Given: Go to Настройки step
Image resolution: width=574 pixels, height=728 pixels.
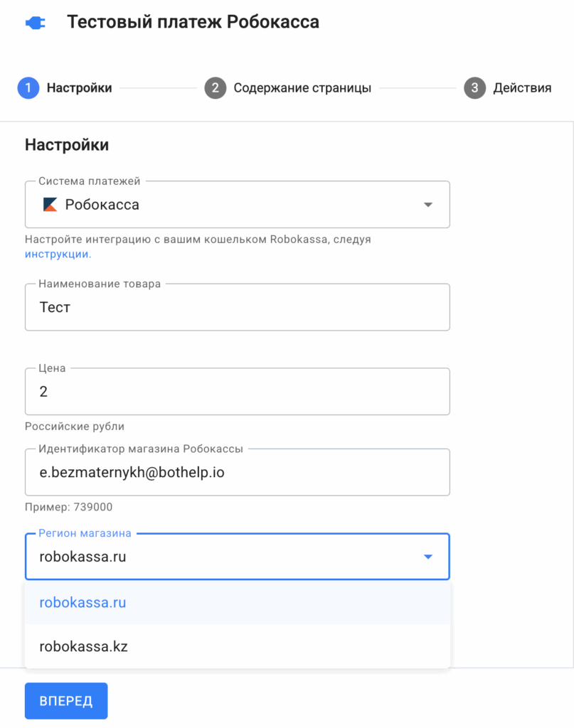Looking at the screenshot, I should click(79, 88).
